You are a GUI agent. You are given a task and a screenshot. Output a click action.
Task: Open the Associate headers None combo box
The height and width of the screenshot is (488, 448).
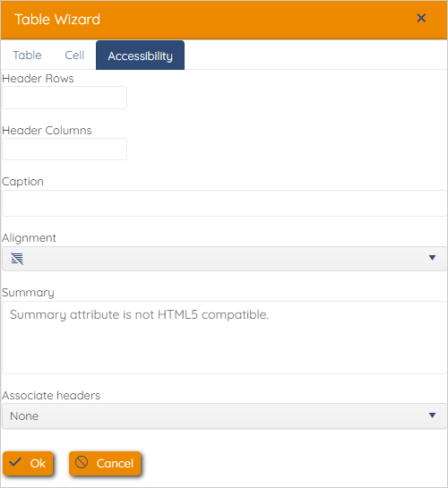pyautogui.click(x=225, y=416)
